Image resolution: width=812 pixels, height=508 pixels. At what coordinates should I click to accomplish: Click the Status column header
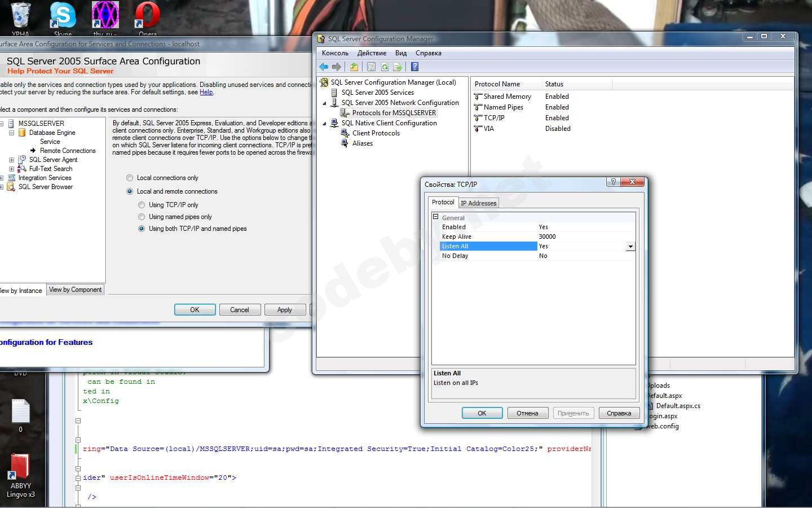coord(577,84)
